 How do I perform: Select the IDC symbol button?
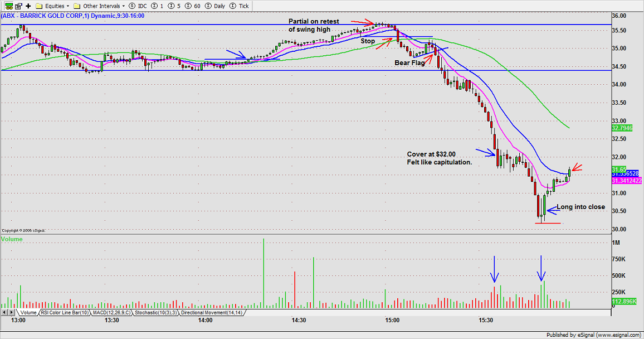(138, 6)
